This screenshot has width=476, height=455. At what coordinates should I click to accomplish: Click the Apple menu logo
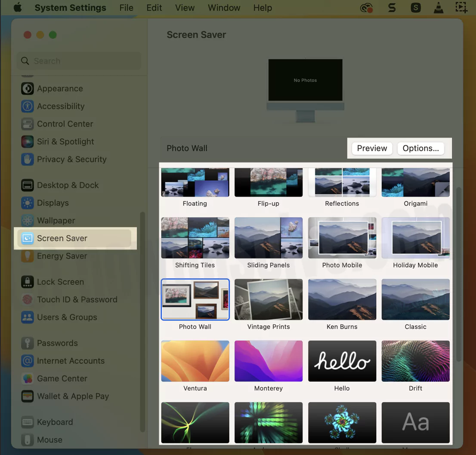tap(18, 7)
